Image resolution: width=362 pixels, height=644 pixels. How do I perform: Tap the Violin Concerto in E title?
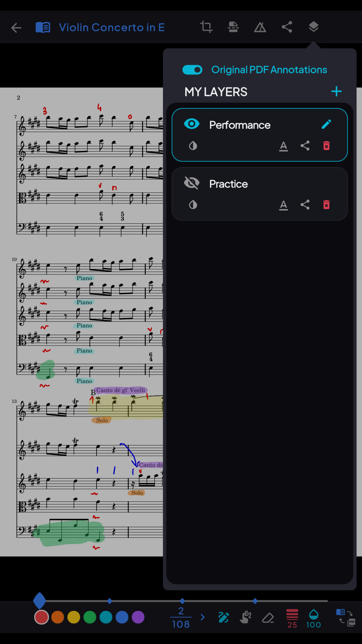pyautogui.click(x=112, y=27)
